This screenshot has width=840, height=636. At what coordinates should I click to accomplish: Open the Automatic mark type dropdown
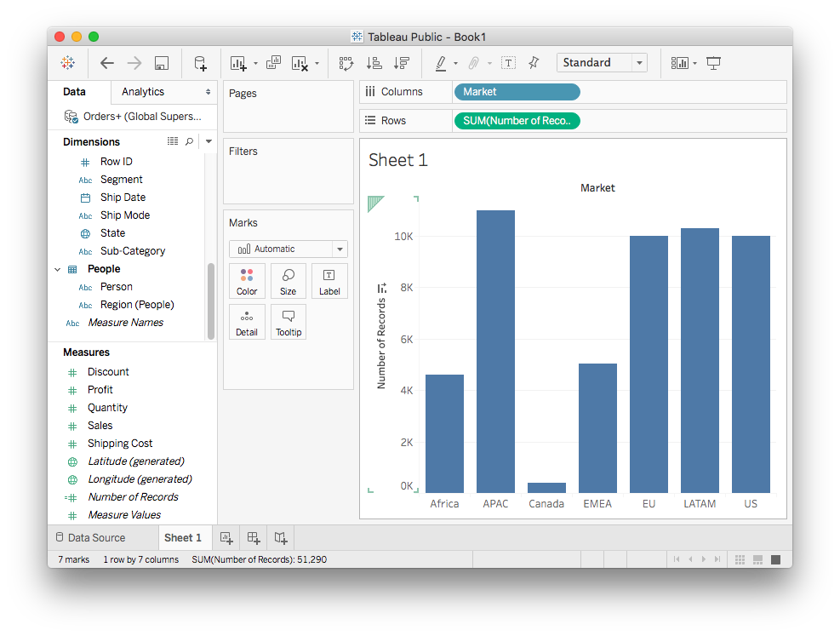coord(288,249)
